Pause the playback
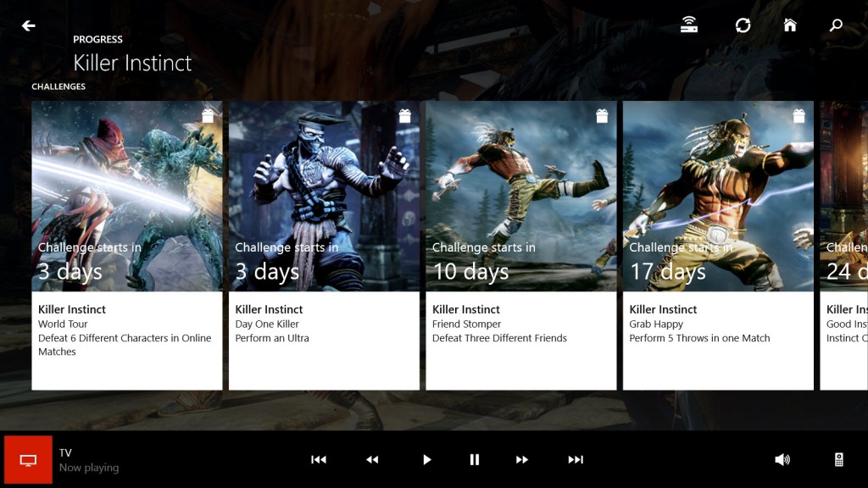 [x=475, y=460]
